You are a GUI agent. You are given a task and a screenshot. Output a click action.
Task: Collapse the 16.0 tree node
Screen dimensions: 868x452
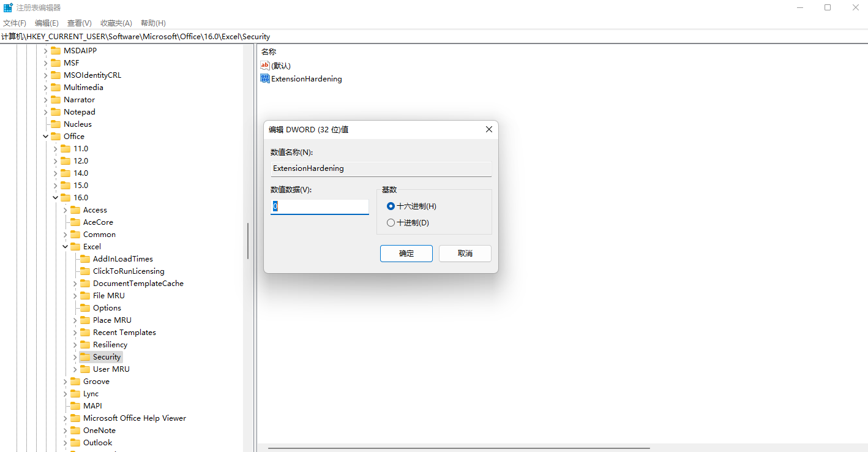55,197
